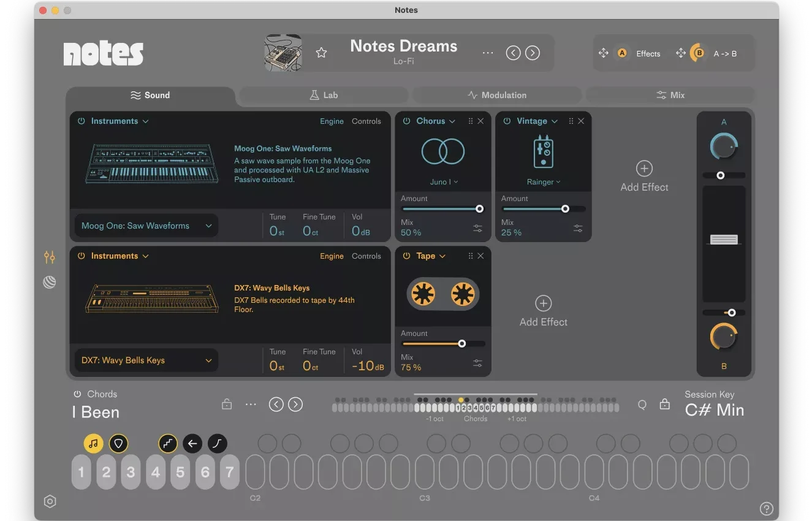The height and width of the screenshot is (521, 812).
Task: Select the guitar pick strum icon
Action: click(119, 443)
